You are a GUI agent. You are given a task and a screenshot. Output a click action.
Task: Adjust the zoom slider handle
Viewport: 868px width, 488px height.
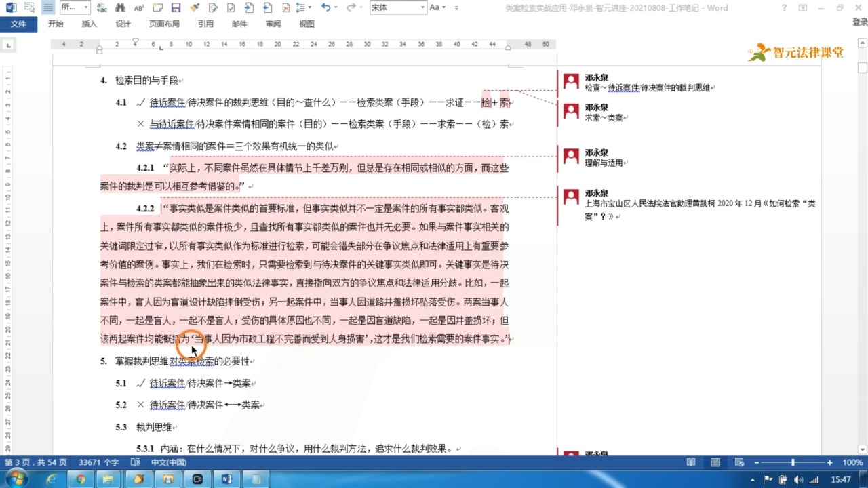pyautogui.click(x=793, y=462)
